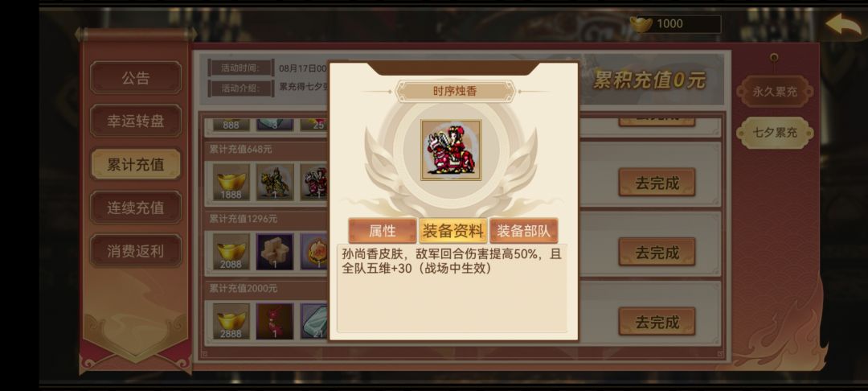Tap the golden back arrow icon
This screenshot has width=868, height=391.
[x=843, y=25]
